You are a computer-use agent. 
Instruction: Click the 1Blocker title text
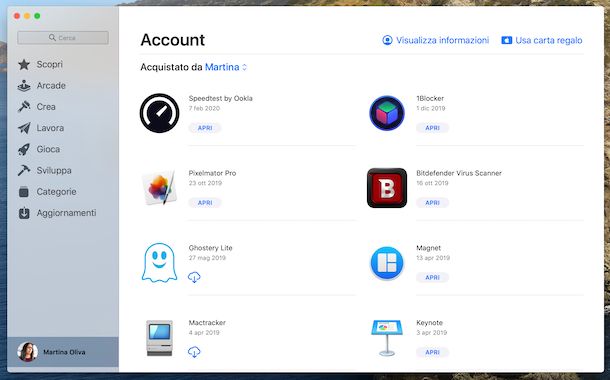coord(430,98)
